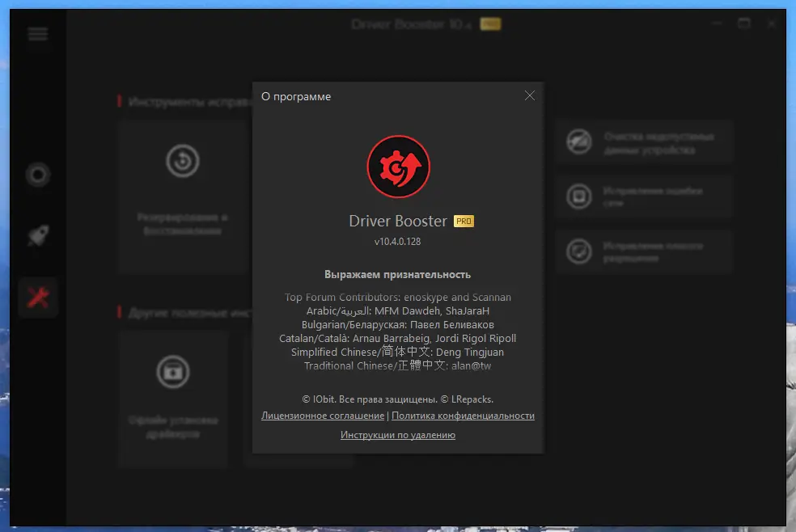Close the О программе dialog

pos(530,95)
